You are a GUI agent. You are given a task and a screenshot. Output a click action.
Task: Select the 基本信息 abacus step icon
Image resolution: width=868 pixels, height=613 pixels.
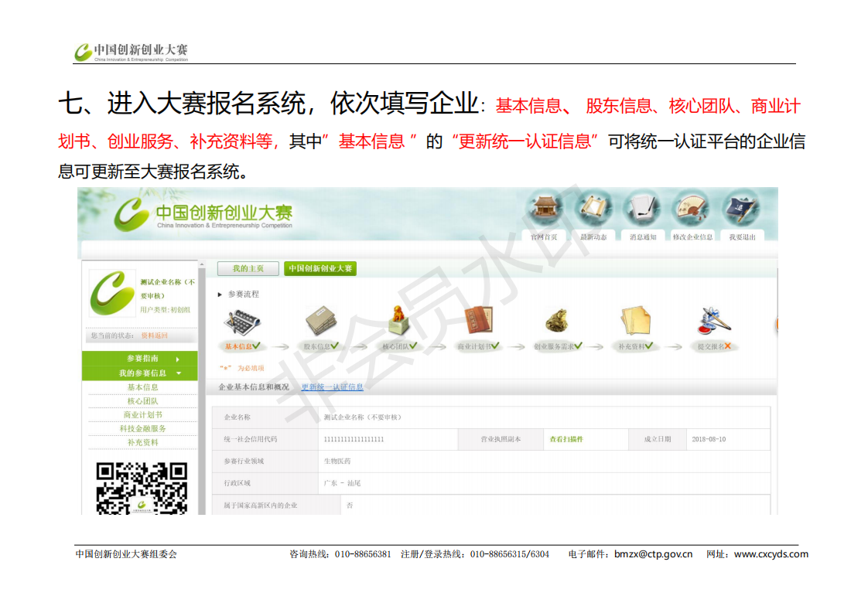coord(241,322)
